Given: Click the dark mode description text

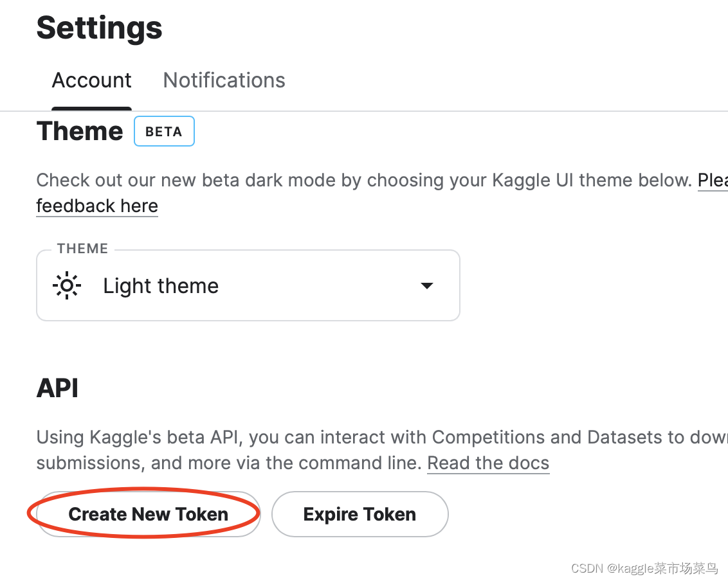Looking at the screenshot, I should tap(360, 180).
